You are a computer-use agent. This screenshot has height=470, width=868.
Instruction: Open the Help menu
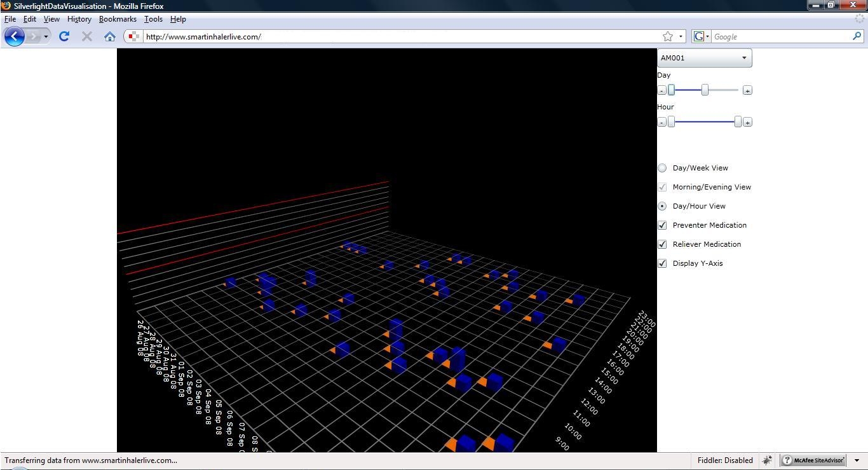click(x=178, y=19)
